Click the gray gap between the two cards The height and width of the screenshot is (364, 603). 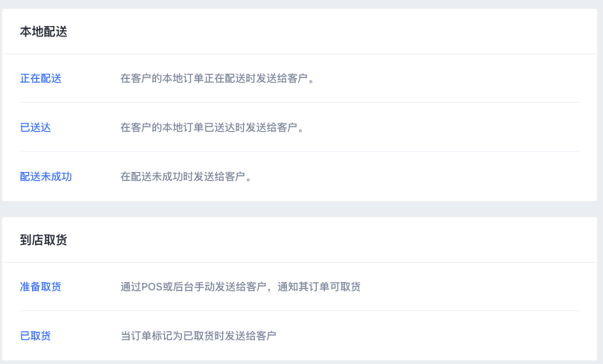coord(301,209)
